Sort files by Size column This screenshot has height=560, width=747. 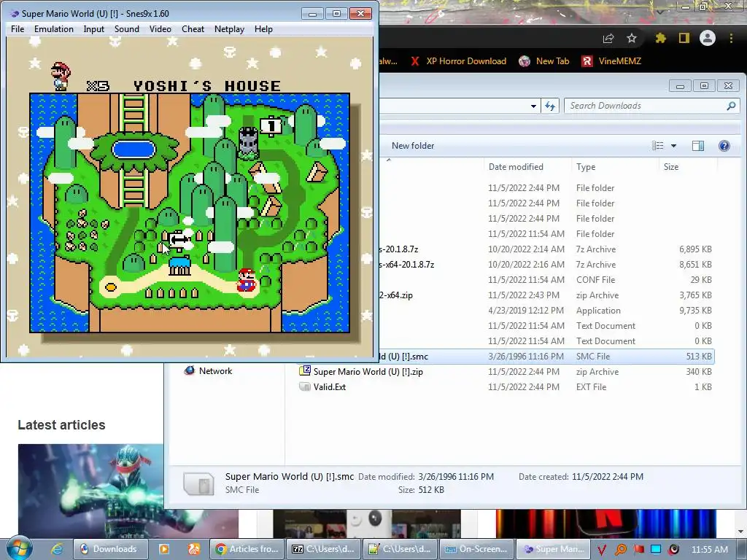pos(671,167)
